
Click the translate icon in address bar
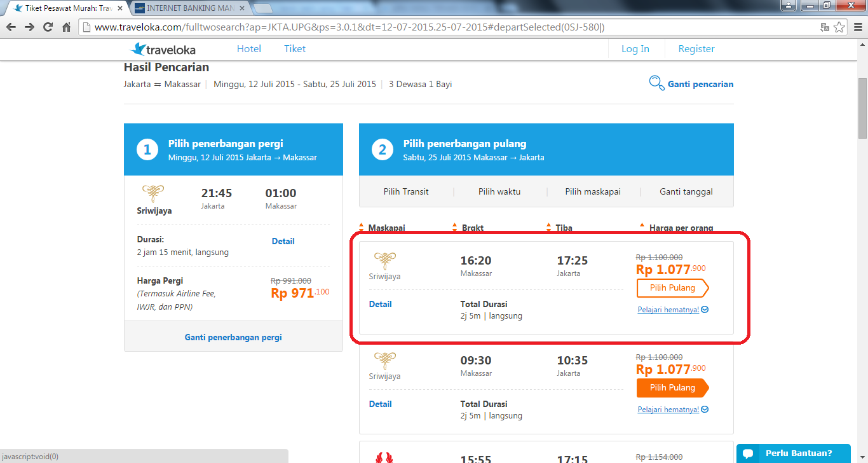coord(825,27)
